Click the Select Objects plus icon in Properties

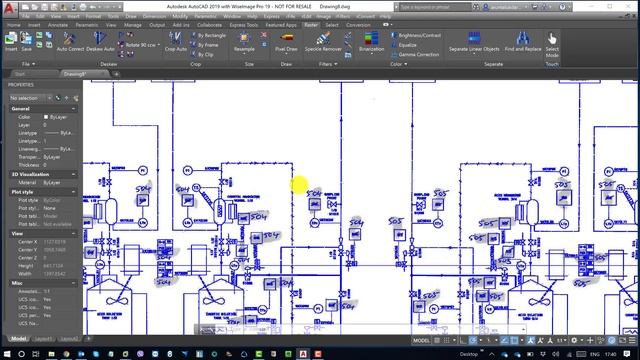pos(67,98)
